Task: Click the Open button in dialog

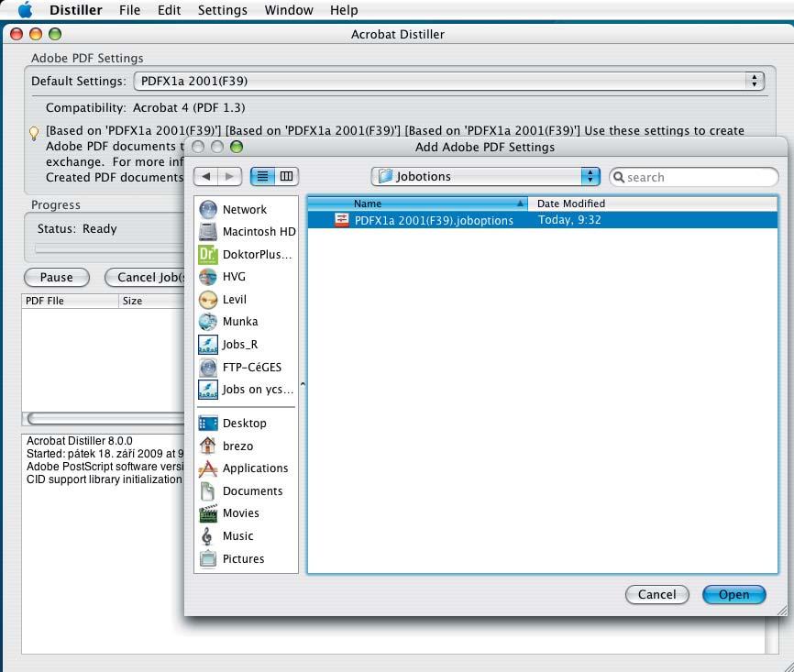Action: (x=733, y=594)
